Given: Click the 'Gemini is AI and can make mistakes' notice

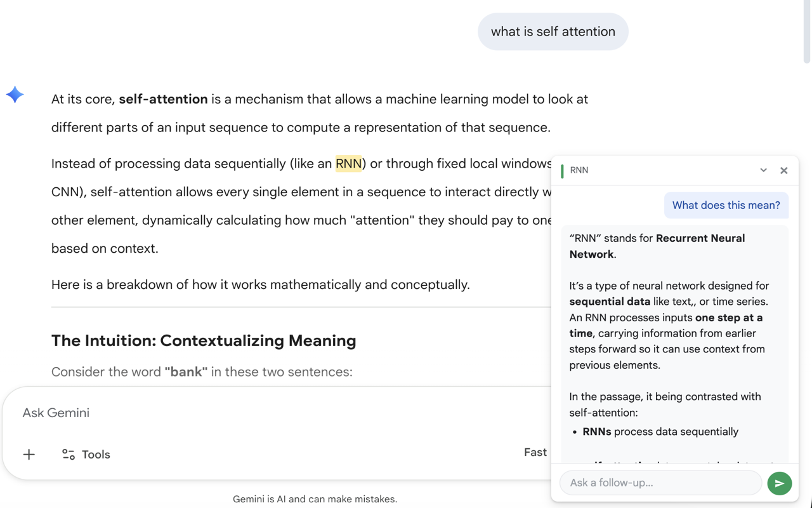Looking at the screenshot, I should (315, 499).
